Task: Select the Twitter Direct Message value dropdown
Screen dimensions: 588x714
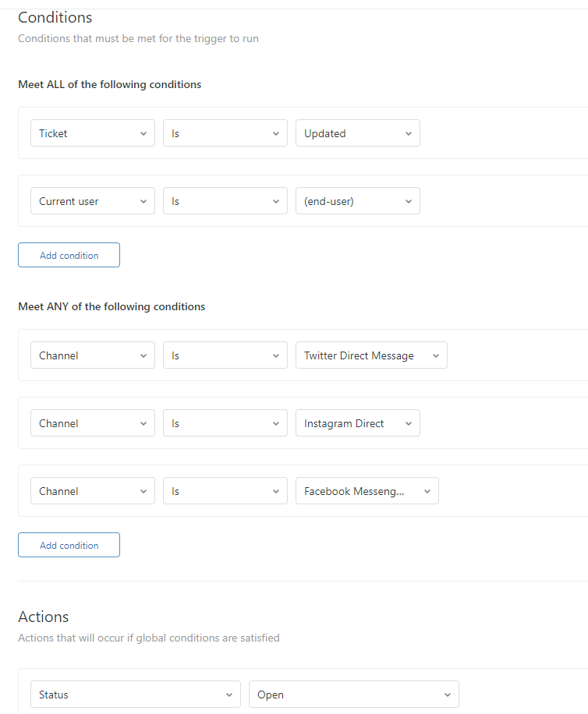Action: click(371, 355)
